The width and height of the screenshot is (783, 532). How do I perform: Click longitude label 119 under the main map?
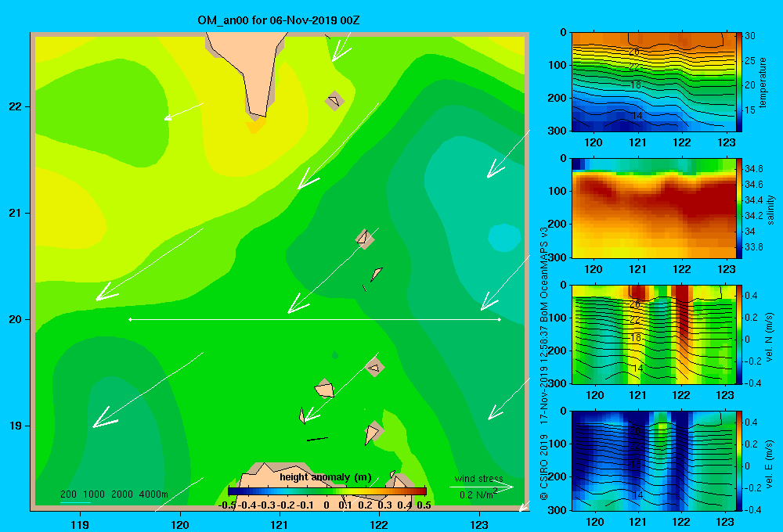[x=81, y=524]
